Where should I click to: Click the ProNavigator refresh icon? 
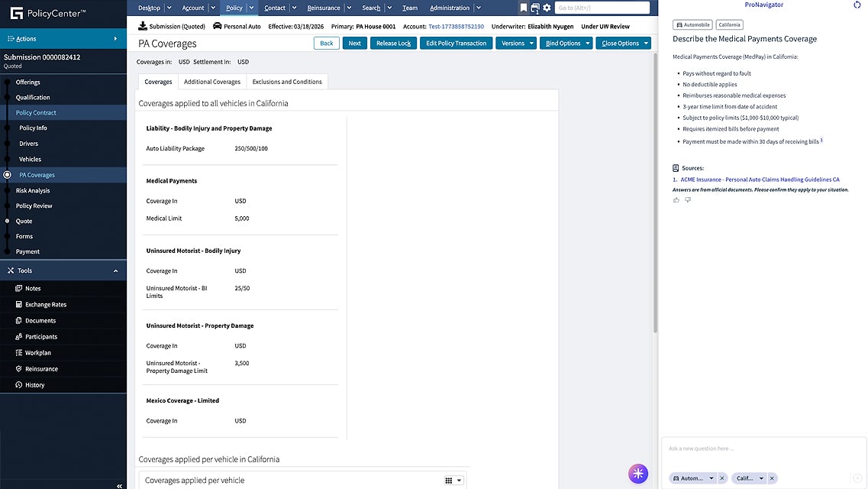[x=857, y=5]
